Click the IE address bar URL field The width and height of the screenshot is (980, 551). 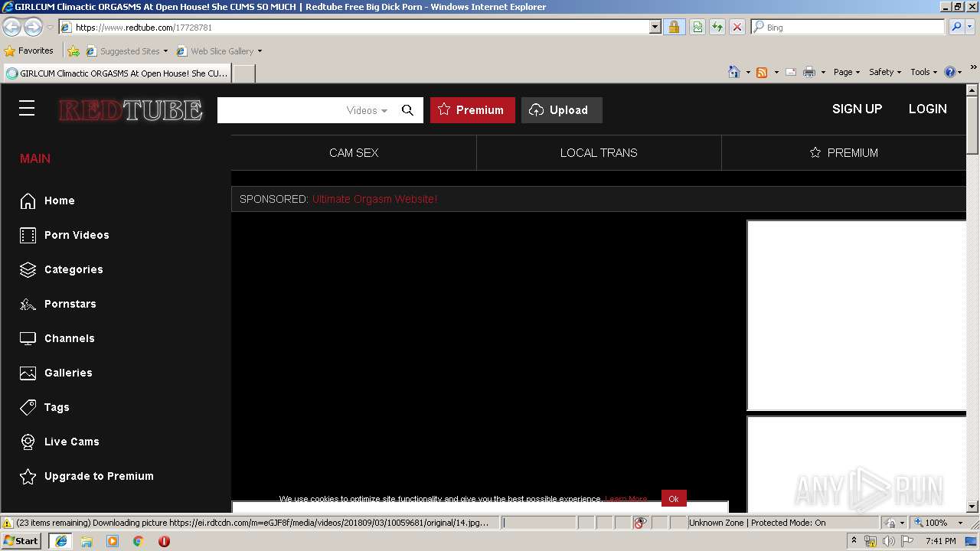[360, 27]
